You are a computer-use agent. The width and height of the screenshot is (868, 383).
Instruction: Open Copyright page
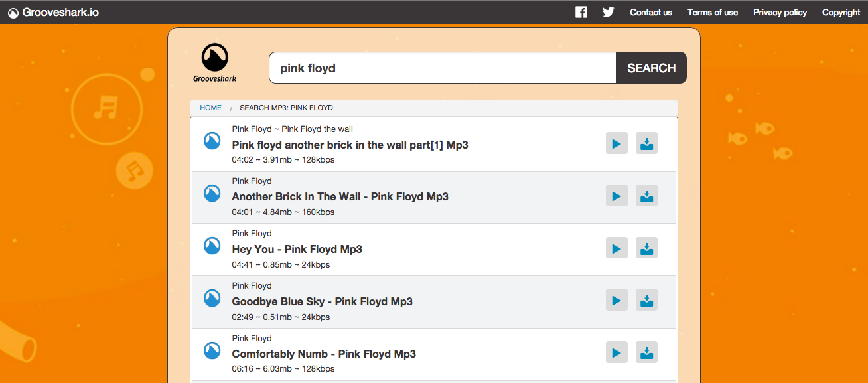841,12
